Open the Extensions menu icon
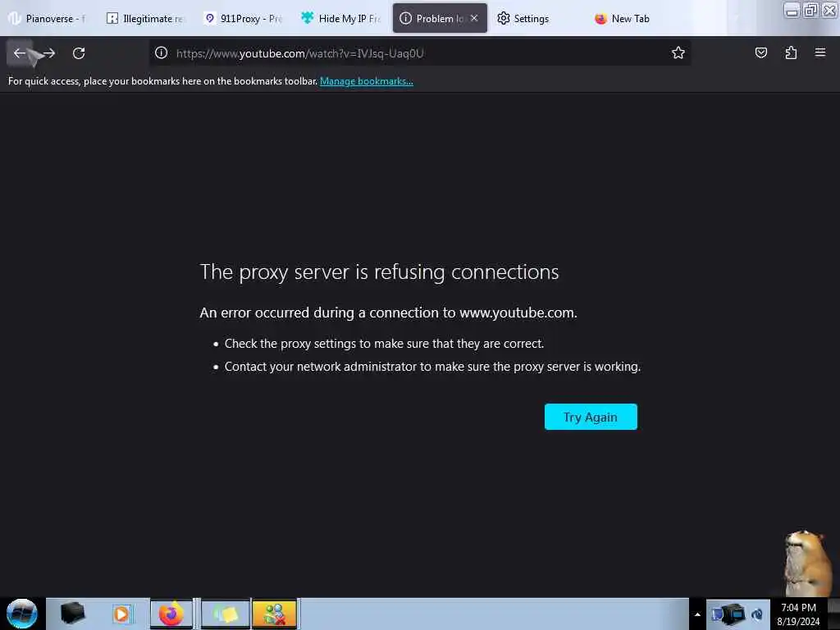840x630 pixels. [x=791, y=52]
